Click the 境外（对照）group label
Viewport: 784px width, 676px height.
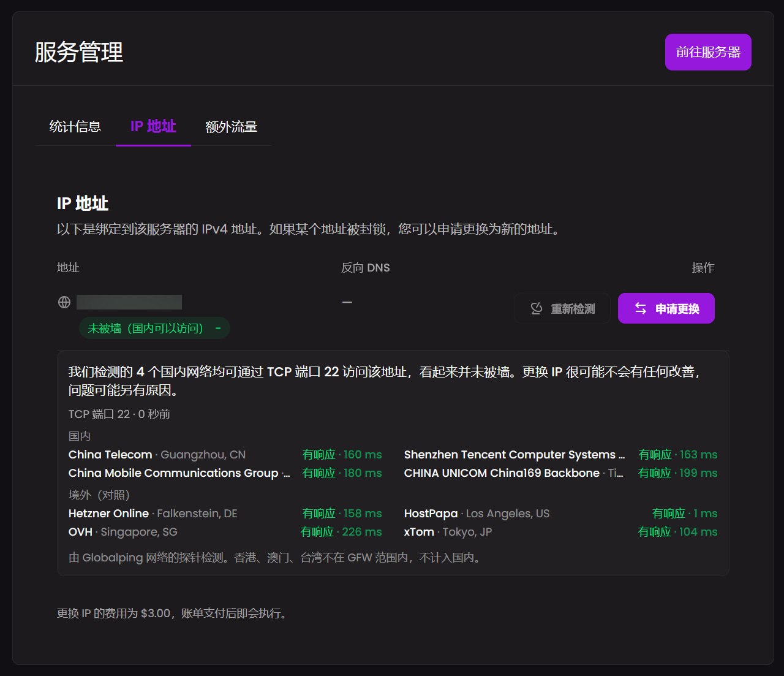click(99, 495)
